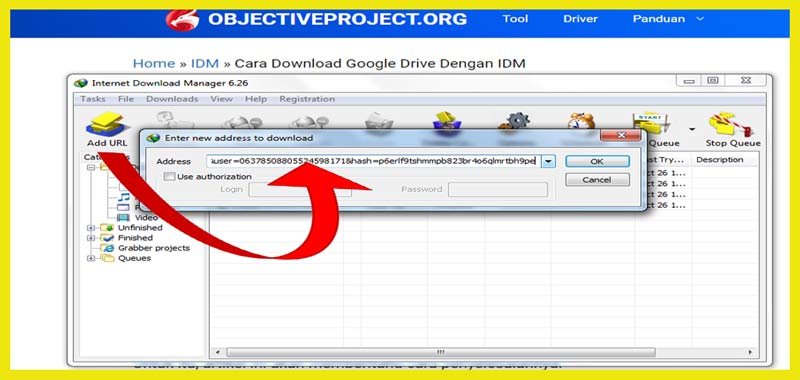800x380 pixels.
Task: Click the globe icon in the address dialog title
Action: tap(153, 138)
